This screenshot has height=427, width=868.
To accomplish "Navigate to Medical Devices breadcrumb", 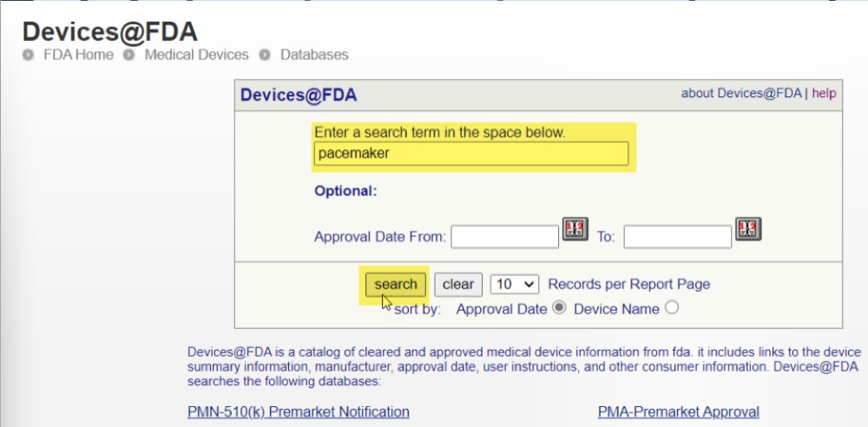I will pyautogui.click(x=196, y=55).
